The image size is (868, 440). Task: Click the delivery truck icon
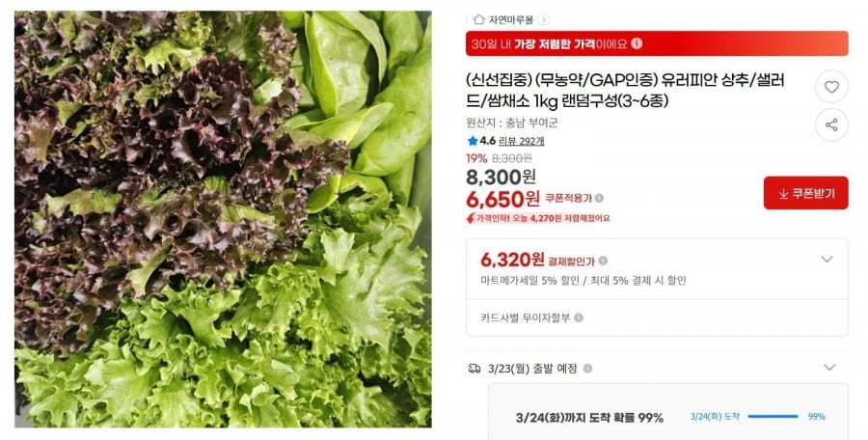coord(474,369)
